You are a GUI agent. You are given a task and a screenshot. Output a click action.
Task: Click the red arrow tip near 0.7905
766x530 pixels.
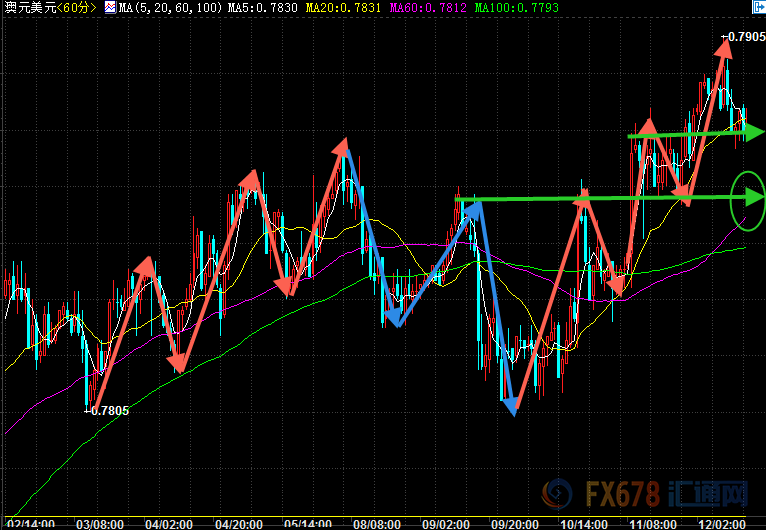(722, 46)
